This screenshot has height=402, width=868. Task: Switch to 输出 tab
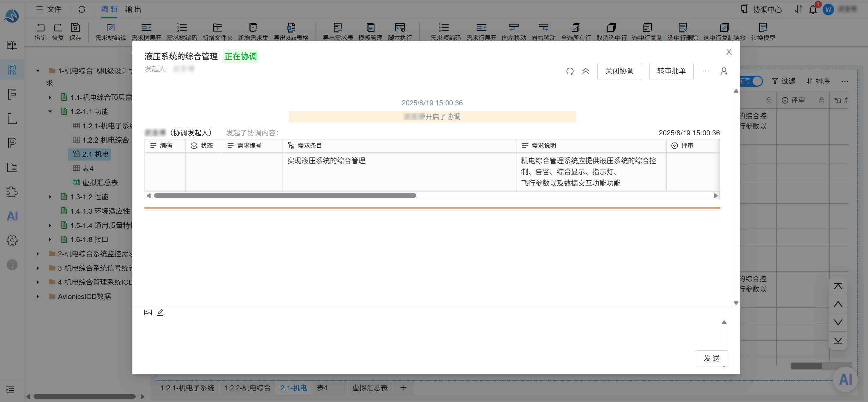pos(133,9)
